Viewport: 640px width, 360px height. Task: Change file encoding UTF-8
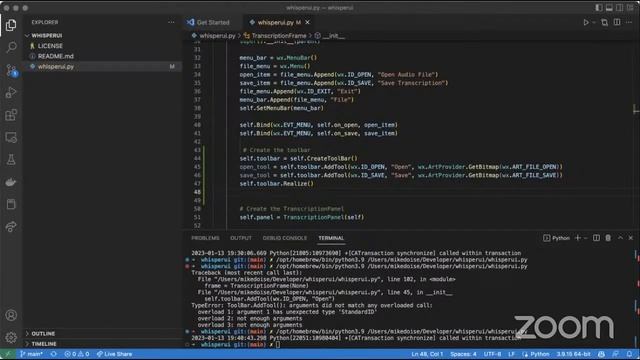(x=492, y=354)
